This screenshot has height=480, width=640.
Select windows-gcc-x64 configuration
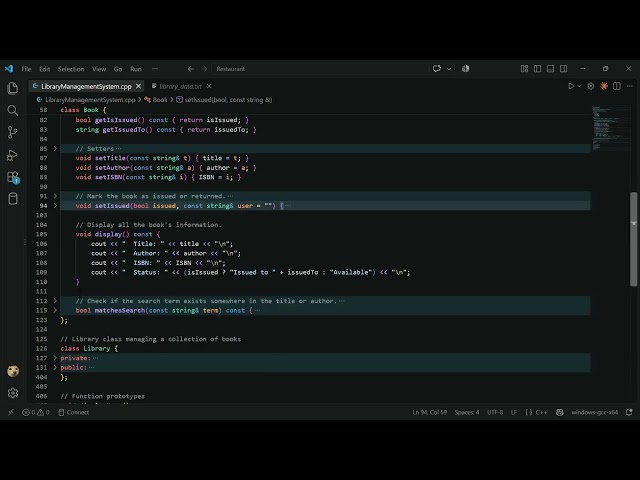[594, 412]
